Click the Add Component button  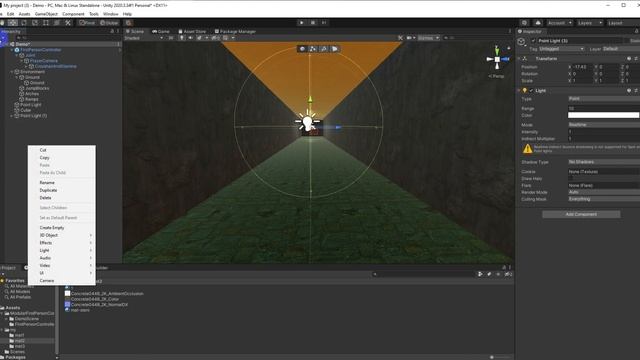point(581,214)
